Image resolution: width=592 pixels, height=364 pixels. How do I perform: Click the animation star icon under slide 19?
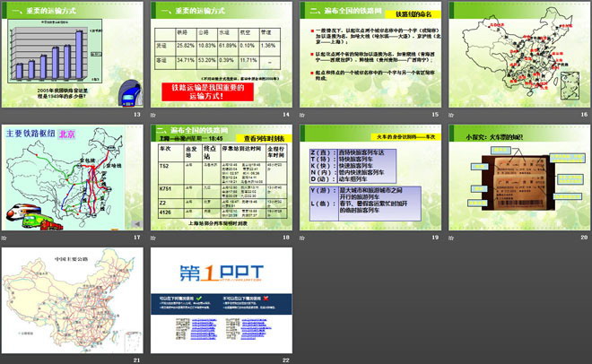302,238
